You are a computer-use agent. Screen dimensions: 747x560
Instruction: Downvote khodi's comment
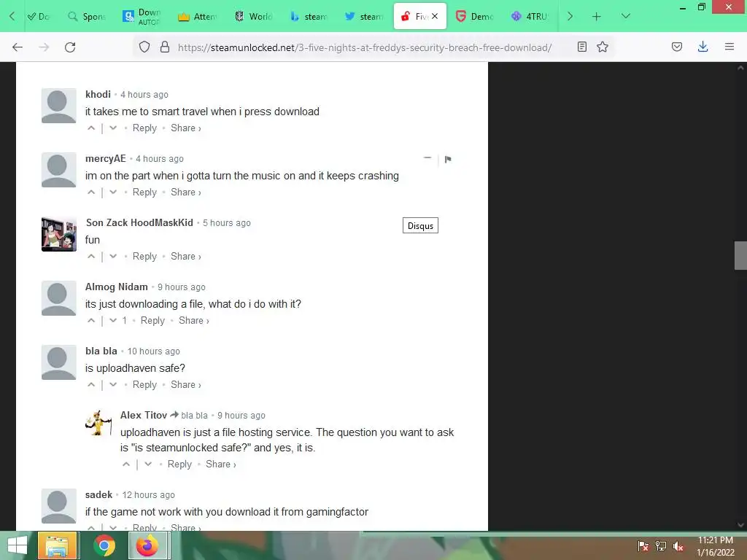click(113, 128)
